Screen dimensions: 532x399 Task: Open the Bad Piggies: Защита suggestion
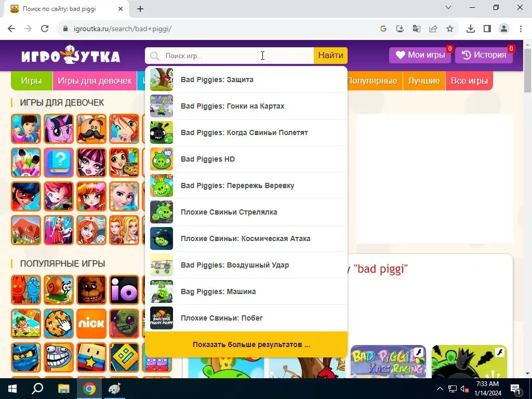tap(246, 79)
